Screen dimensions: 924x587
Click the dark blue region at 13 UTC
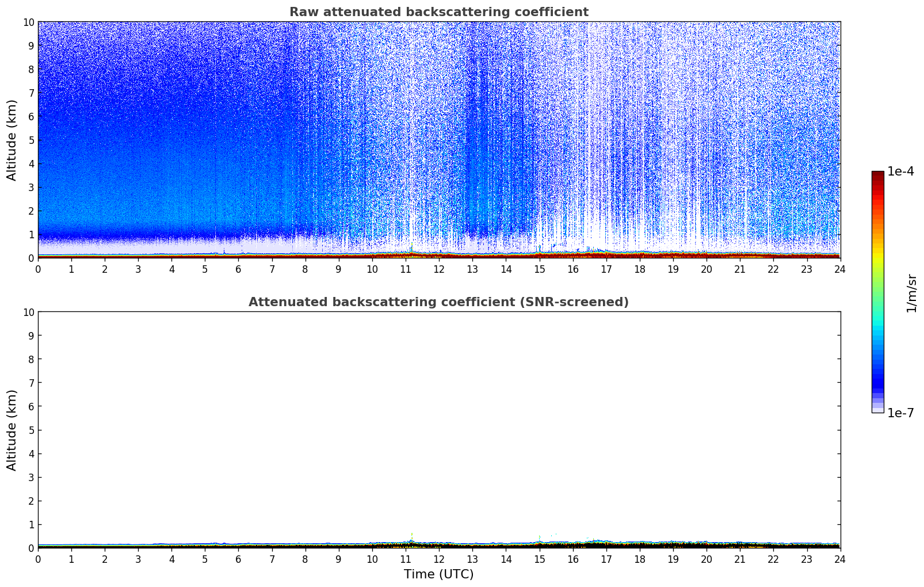point(473,144)
